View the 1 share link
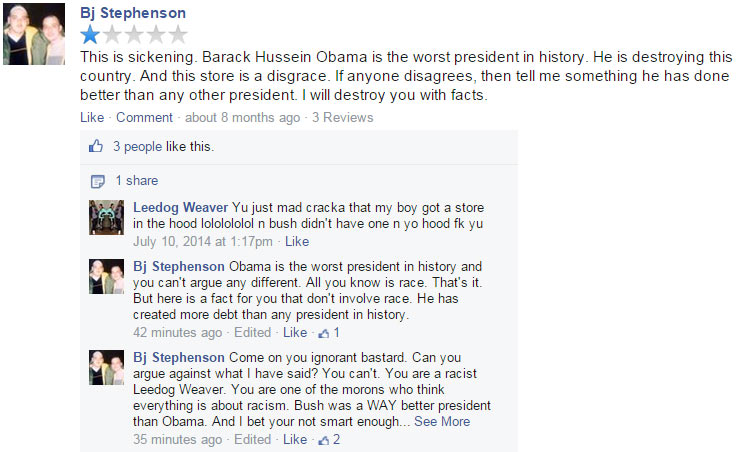 click(137, 181)
